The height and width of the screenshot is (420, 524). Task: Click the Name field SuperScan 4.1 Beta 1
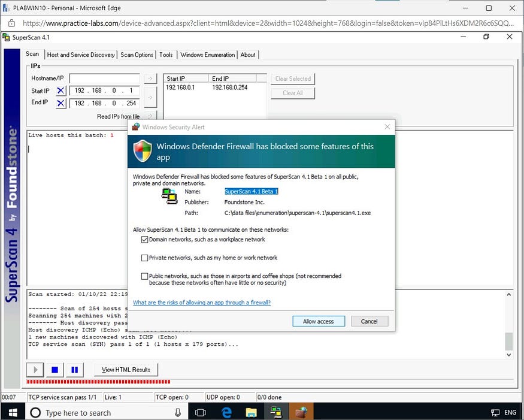pos(252,192)
